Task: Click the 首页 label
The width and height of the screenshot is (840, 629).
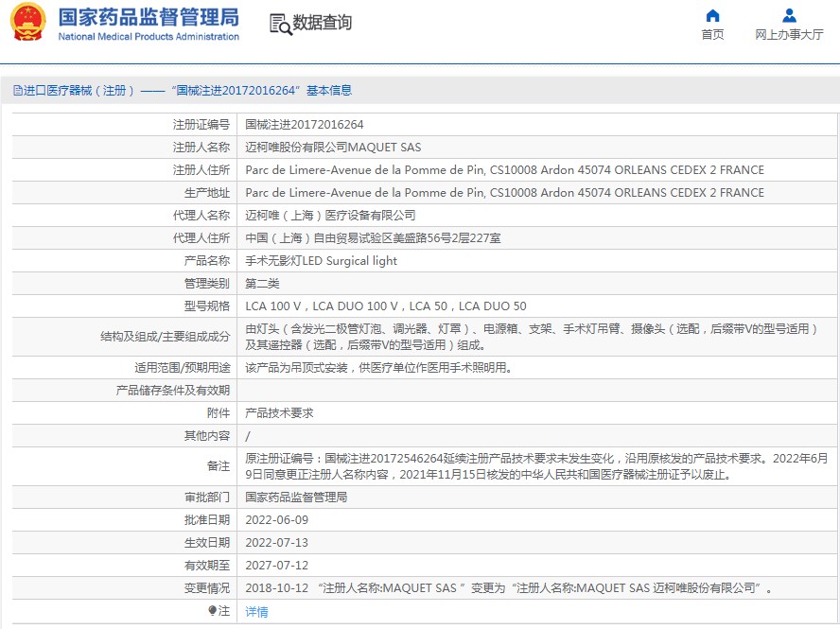Action: point(712,35)
